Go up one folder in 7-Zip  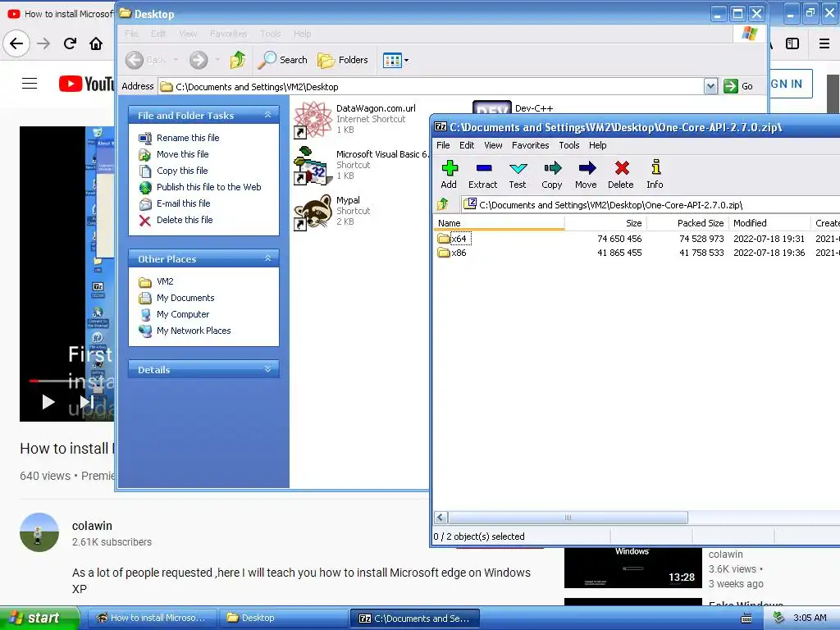click(x=443, y=204)
